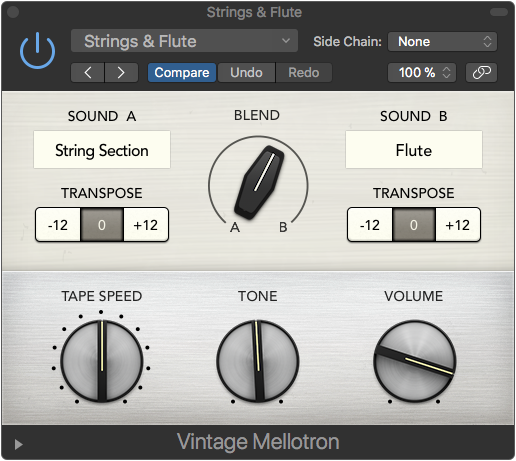The image size is (516, 461).
Task: Click the Tape Speed knob
Action: pyautogui.click(x=102, y=361)
